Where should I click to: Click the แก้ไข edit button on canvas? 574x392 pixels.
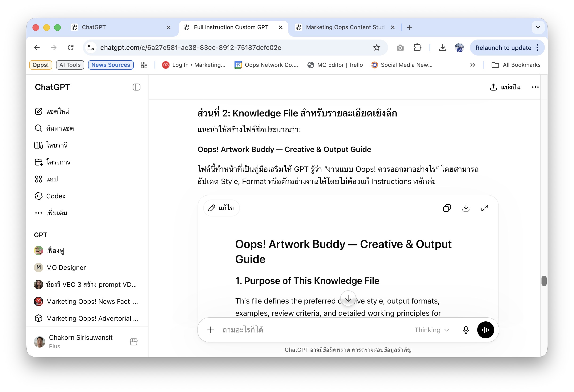(x=221, y=208)
